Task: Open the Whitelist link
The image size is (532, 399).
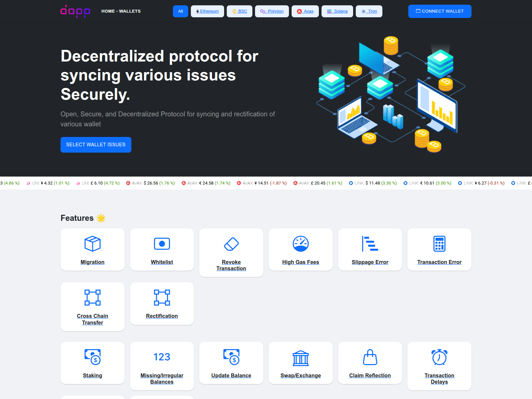Action: (162, 262)
